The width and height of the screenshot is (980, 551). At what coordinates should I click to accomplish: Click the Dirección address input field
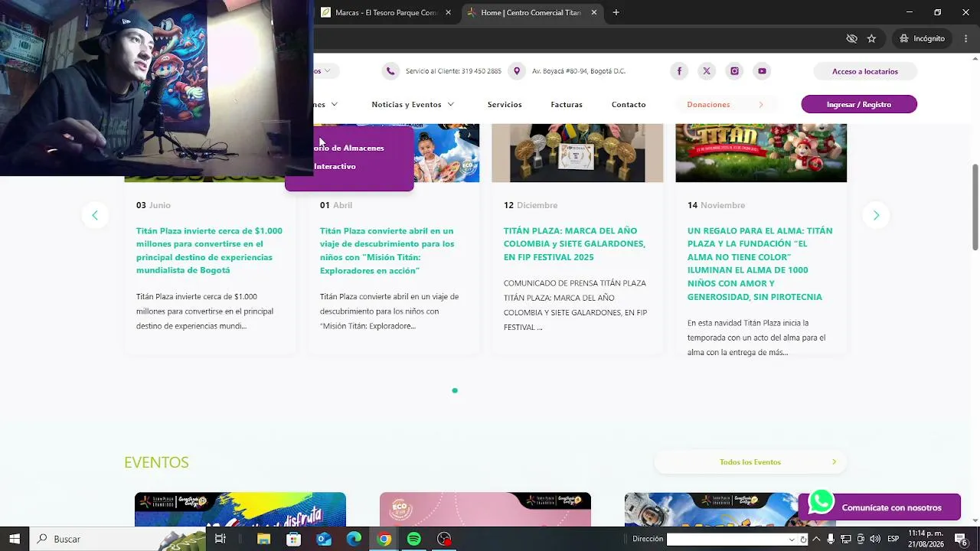(x=727, y=539)
